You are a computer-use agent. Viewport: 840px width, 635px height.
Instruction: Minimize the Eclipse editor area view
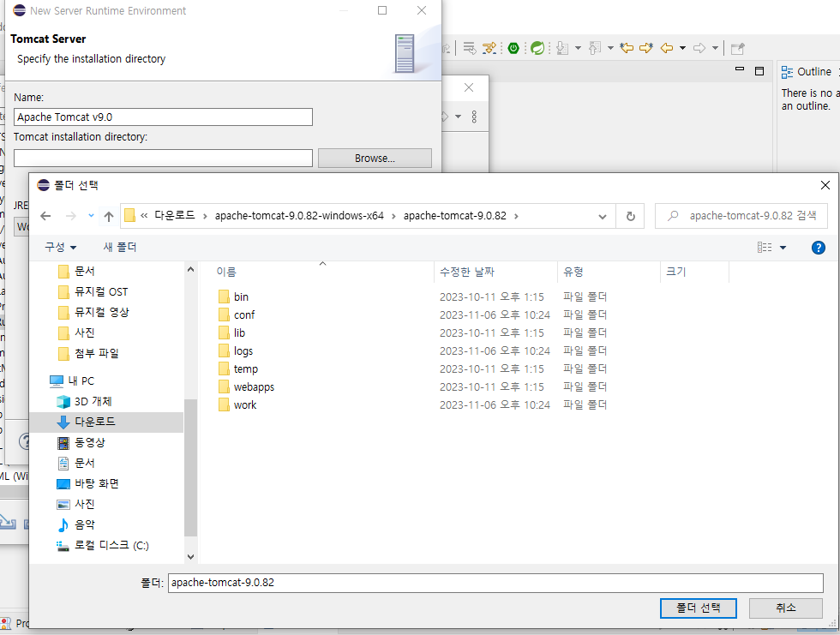click(740, 69)
